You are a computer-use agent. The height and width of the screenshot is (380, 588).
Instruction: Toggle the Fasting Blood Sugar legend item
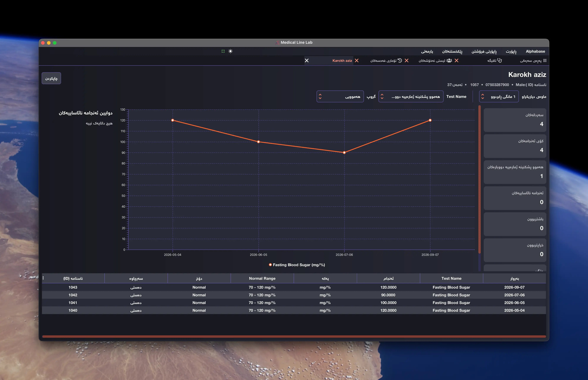pos(297,265)
